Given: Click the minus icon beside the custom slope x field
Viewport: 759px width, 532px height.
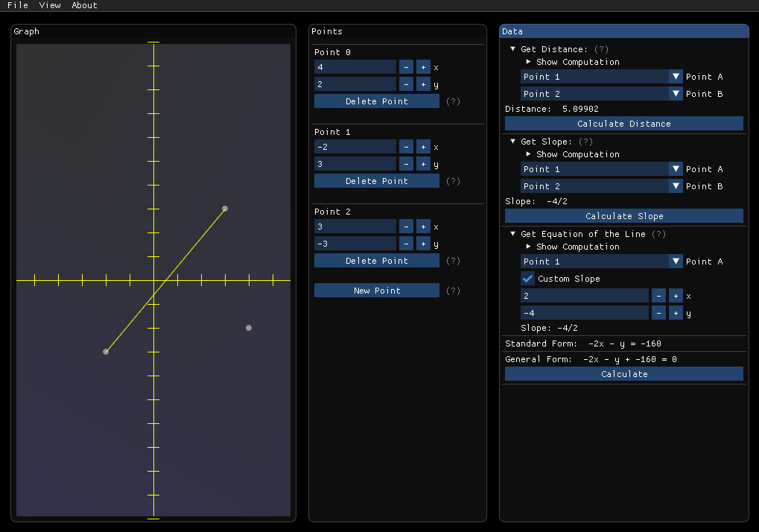Looking at the screenshot, I should pos(658,296).
